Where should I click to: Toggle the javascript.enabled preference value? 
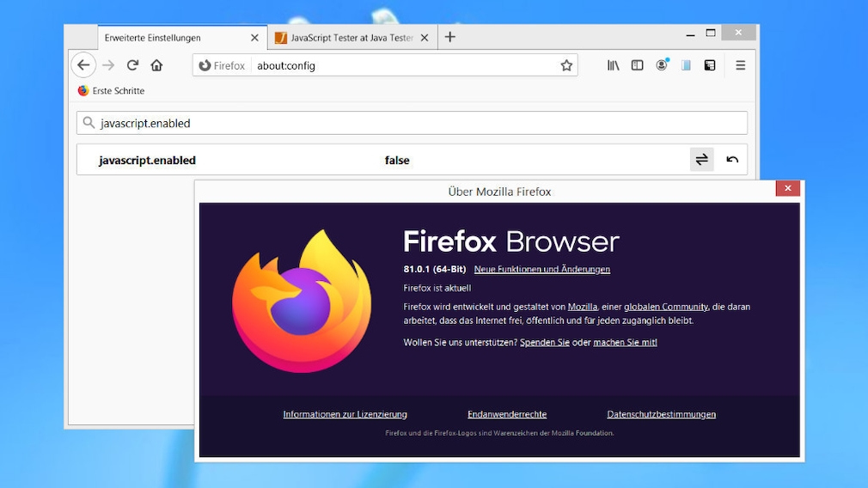(701, 160)
